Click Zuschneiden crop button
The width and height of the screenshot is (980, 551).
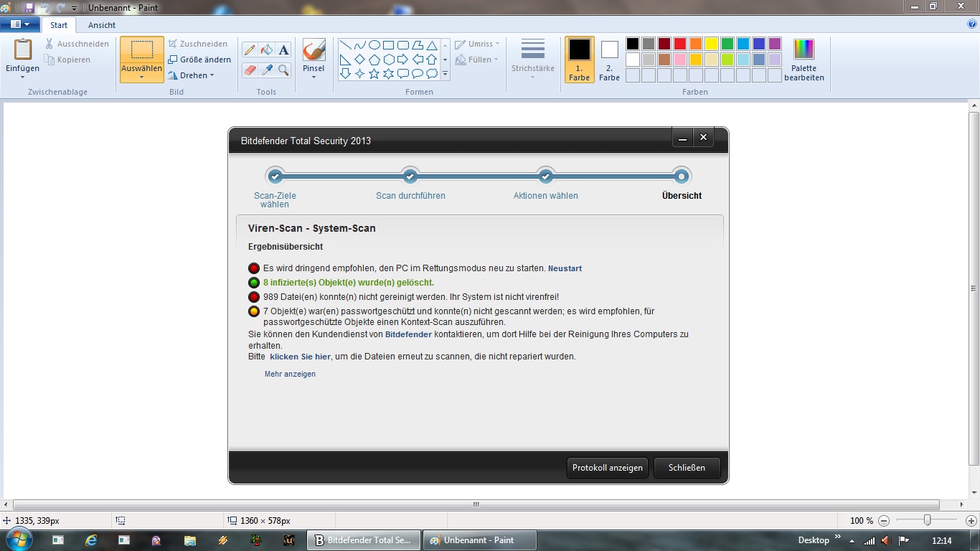pyautogui.click(x=198, y=44)
